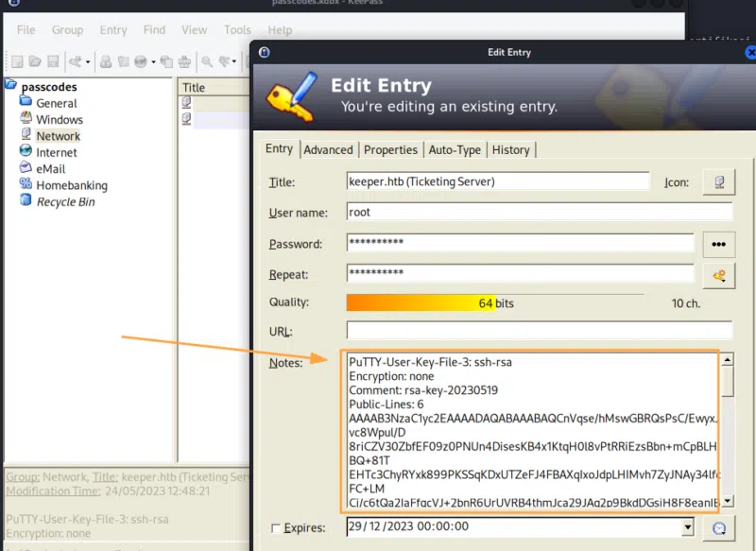The width and height of the screenshot is (756, 551).
Task: Click the Open database folder icon
Action: [x=35, y=61]
